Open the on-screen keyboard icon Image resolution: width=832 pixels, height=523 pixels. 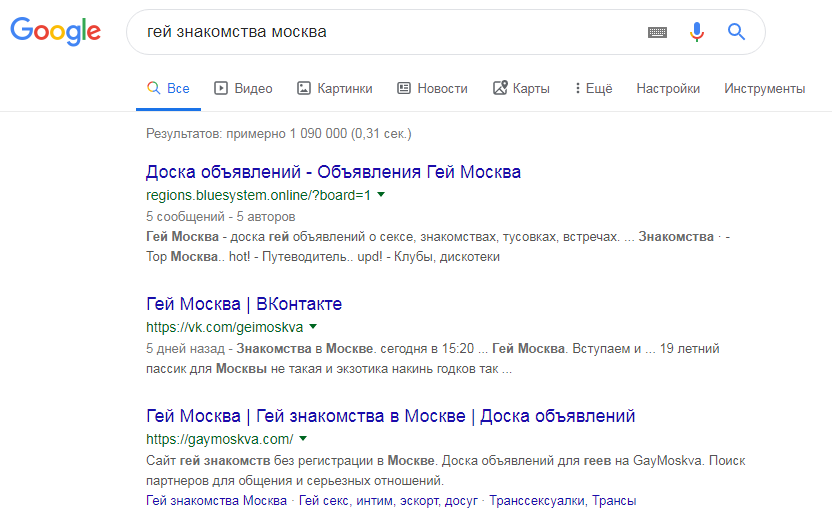pos(657,32)
